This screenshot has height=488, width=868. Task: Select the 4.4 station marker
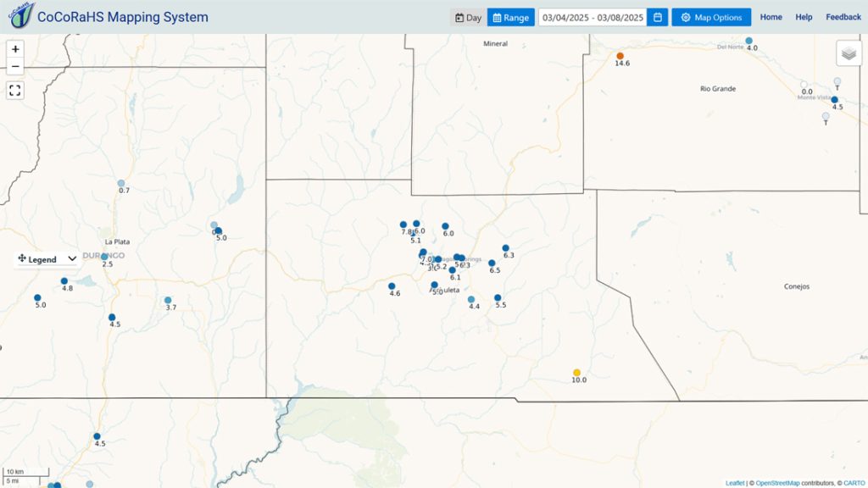(x=471, y=299)
